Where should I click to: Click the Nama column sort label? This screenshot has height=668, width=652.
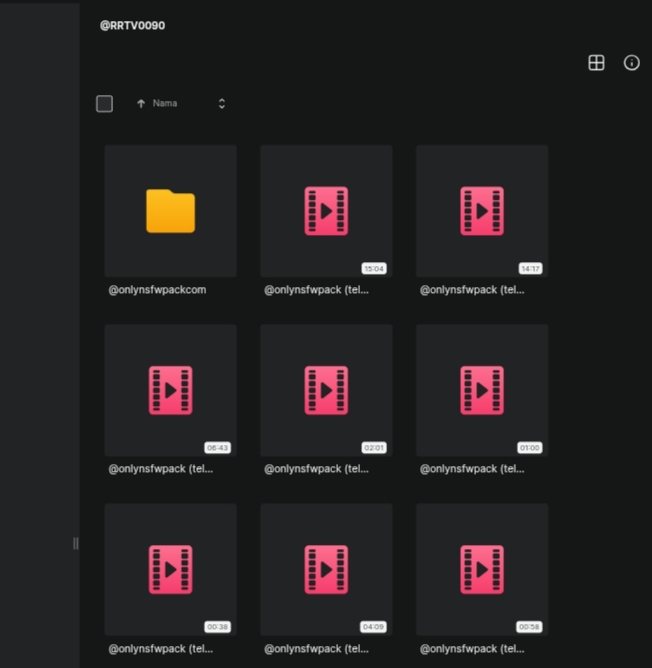(165, 103)
